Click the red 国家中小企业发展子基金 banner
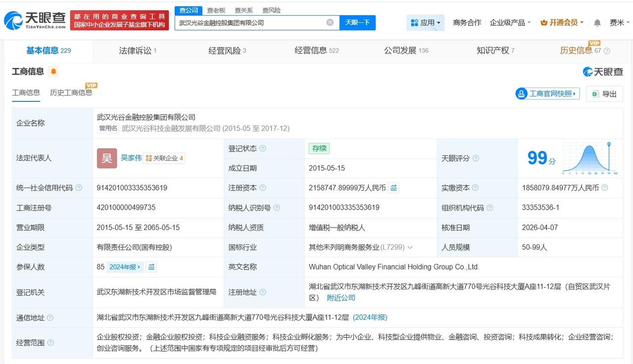 [x=120, y=20]
